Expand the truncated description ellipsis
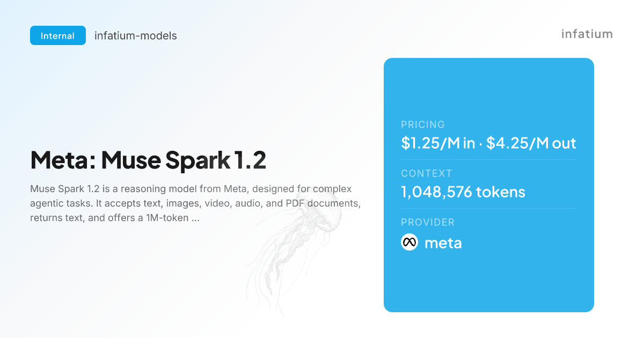644x338 pixels. pos(195,218)
